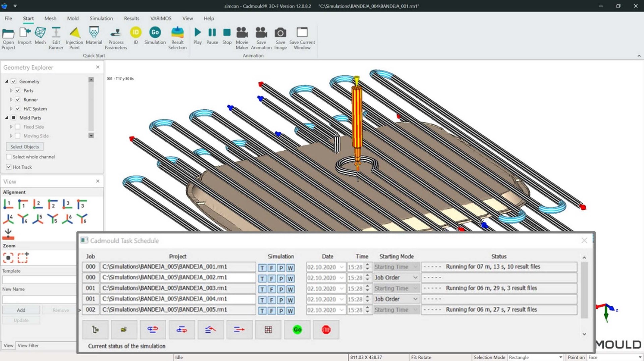Click the Add view button
This screenshot has width=644, height=361.
coord(21,310)
